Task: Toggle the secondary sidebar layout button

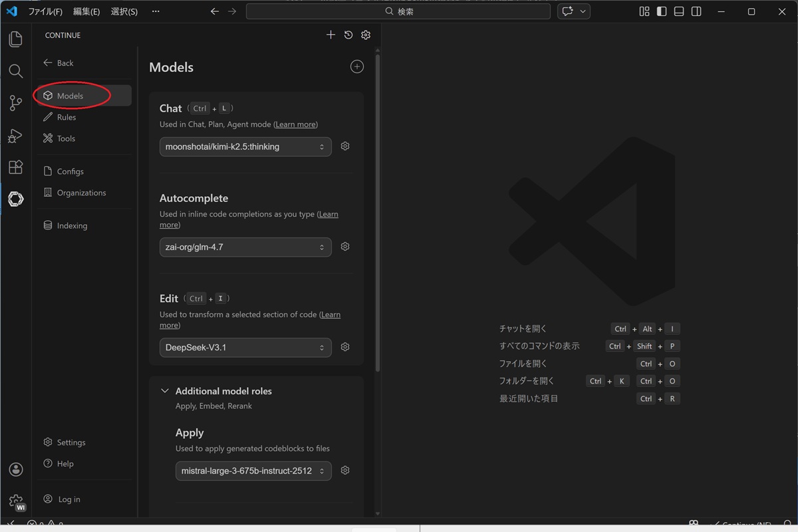Action: 696,12
